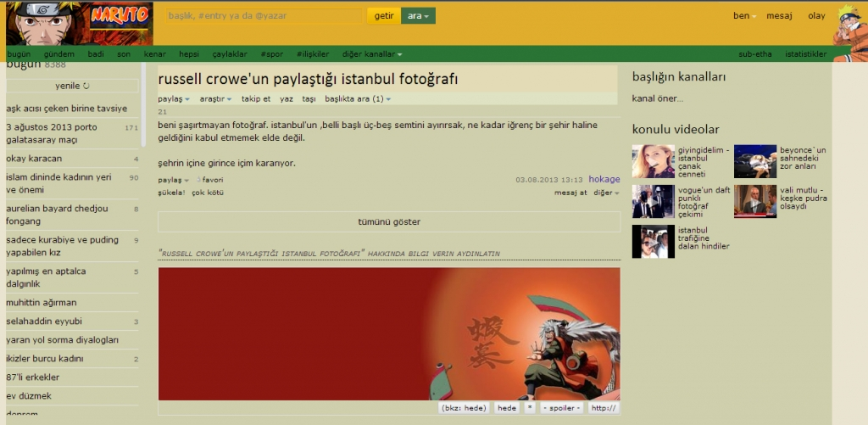868x425 pixels.
Task: Open vogue'un daft punklı thumbnail
Action: pyautogui.click(x=654, y=201)
